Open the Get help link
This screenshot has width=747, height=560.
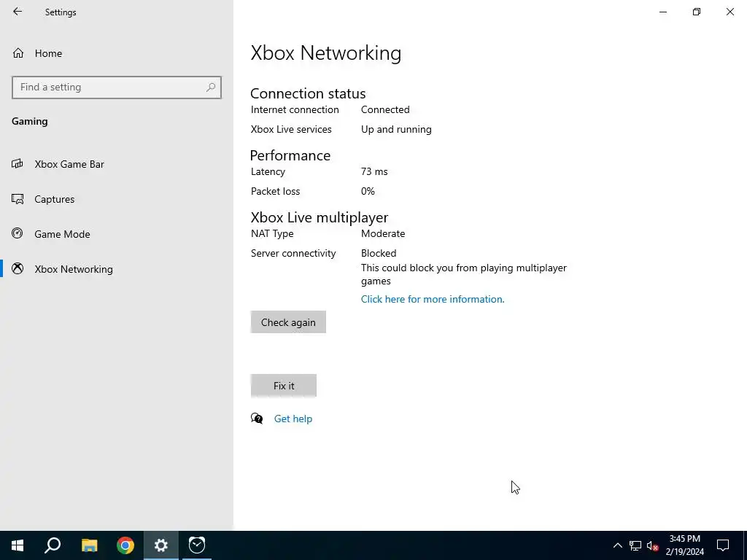pyautogui.click(x=293, y=419)
